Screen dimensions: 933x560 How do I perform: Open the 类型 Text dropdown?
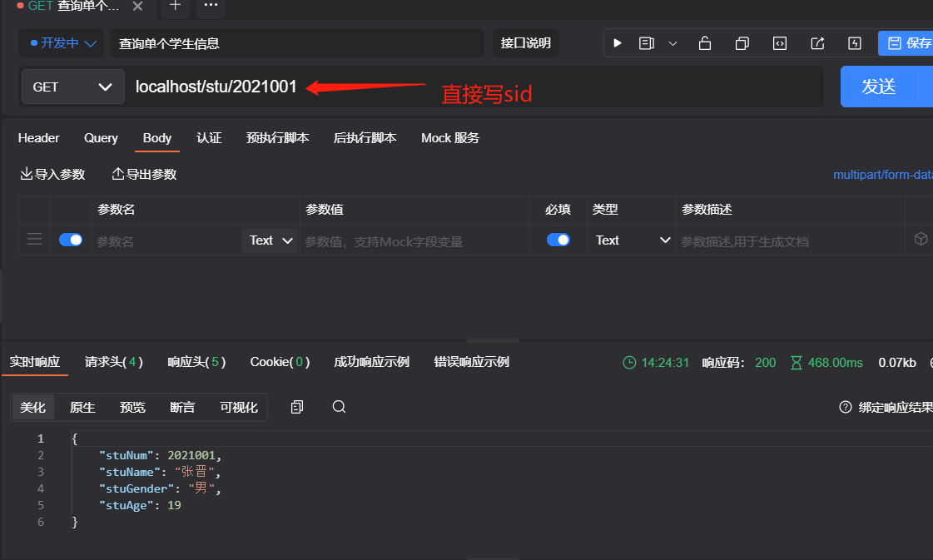pos(632,240)
